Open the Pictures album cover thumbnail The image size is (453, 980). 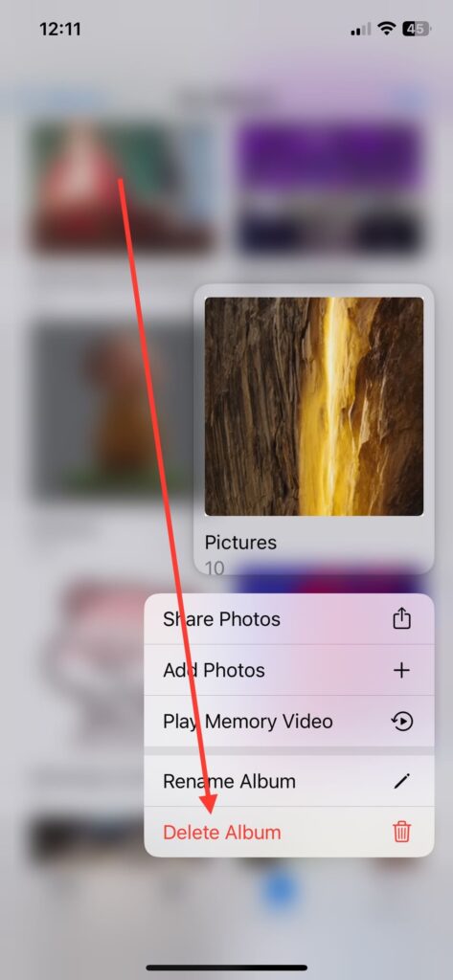(x=314, y=406)
